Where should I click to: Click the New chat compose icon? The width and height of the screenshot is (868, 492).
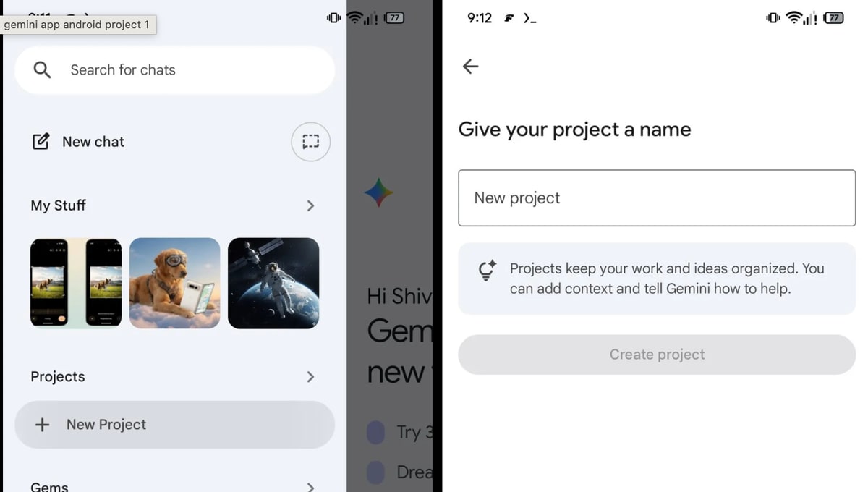point(41,142)
